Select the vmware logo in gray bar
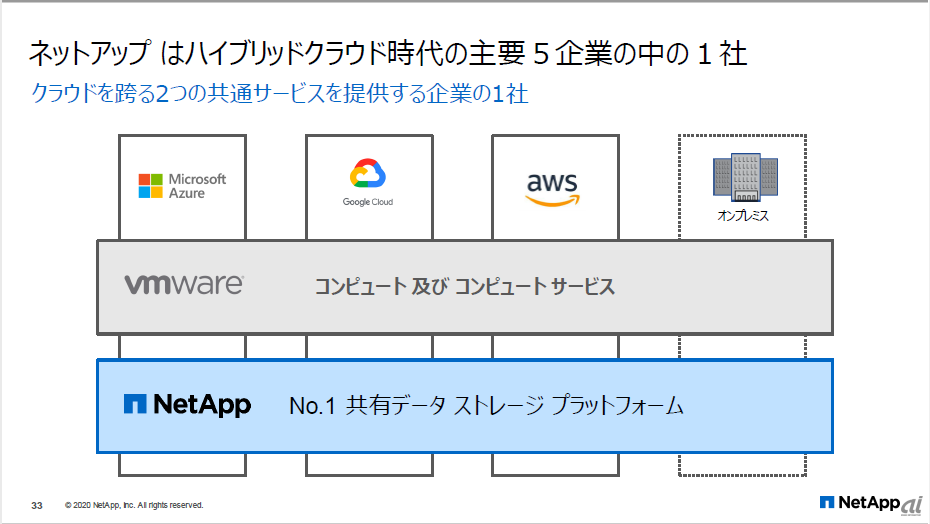 coord(184,285)
